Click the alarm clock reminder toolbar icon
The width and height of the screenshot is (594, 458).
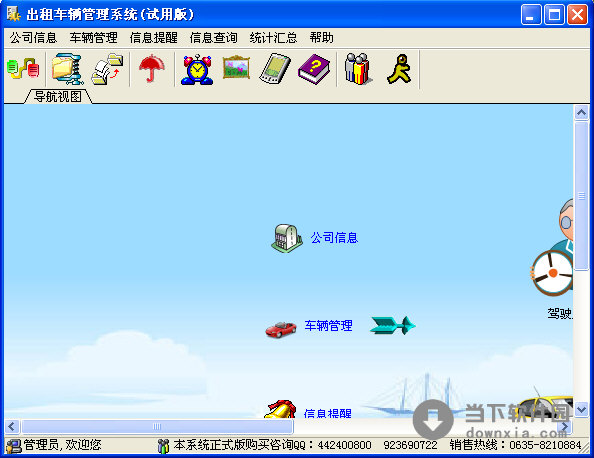pyautogui.click(x=197, y=69)
